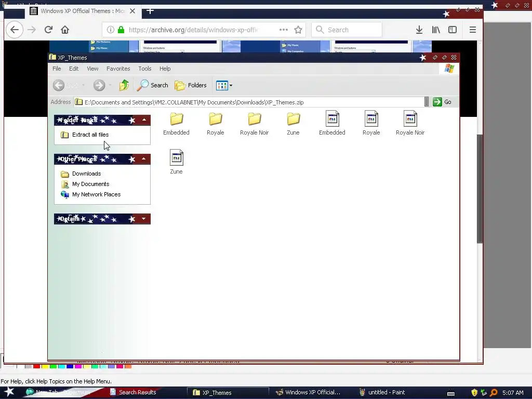Open the Royale Noir folder

coord(255,124)
